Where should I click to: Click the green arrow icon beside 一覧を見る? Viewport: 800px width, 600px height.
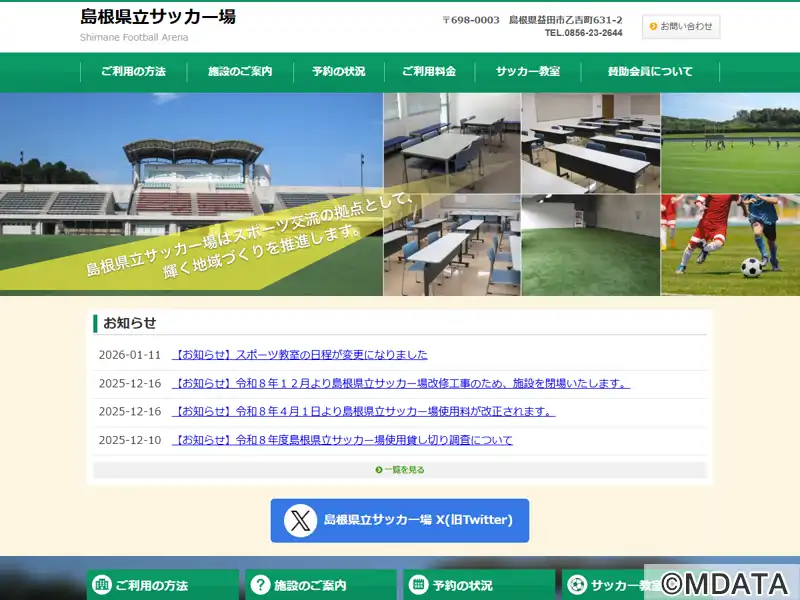point(379,470)
